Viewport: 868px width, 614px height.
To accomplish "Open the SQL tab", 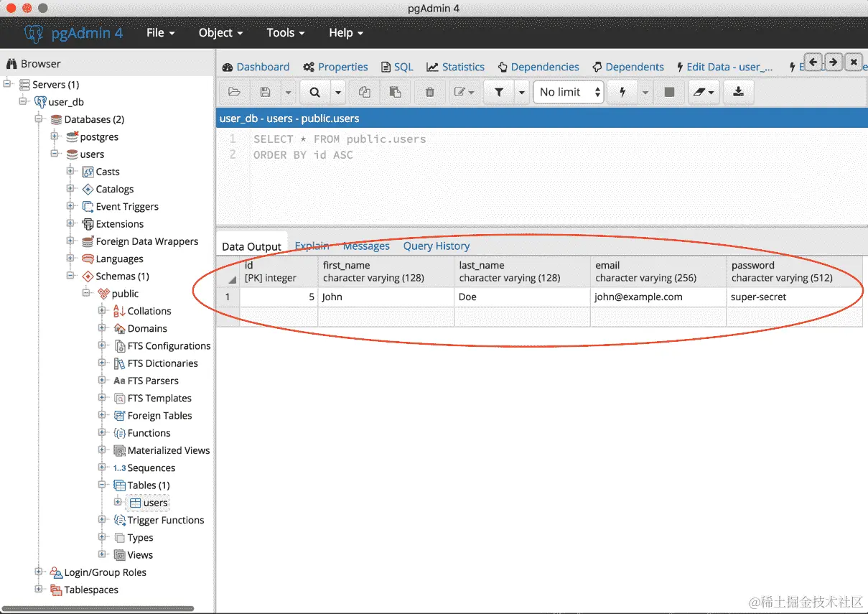I will click(x=397, y=67).
